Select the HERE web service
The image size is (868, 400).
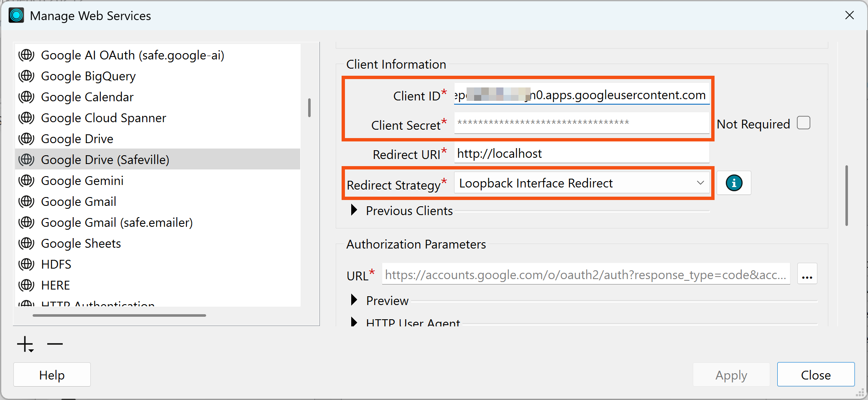pos(56,285)
